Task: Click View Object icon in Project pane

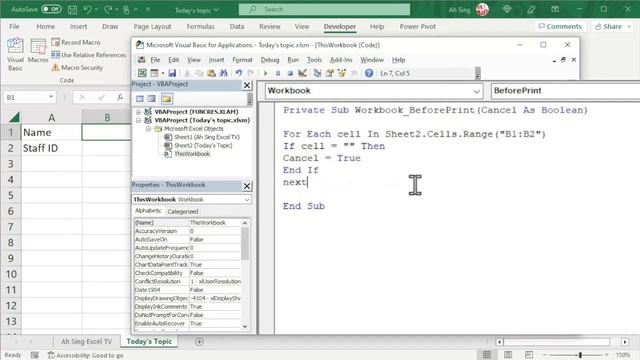Action: click(152, 99)
